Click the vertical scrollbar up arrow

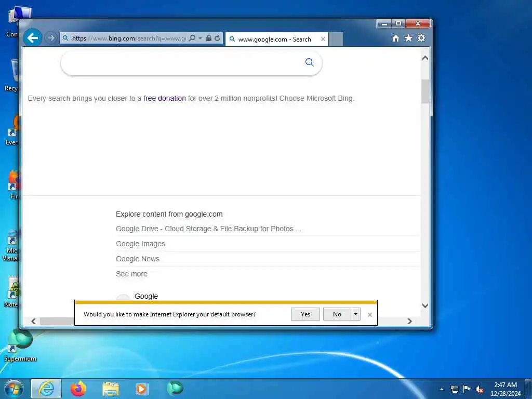(x=425, y=58)
